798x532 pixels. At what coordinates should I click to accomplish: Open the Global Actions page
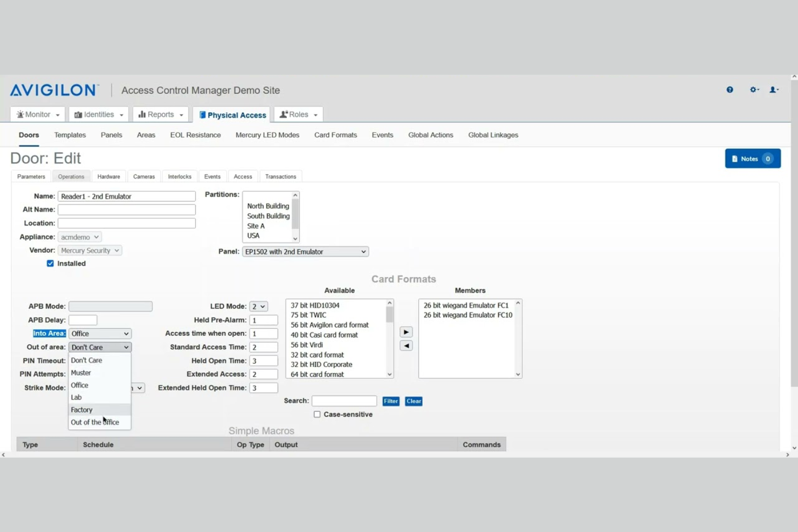tap(431, 135)
